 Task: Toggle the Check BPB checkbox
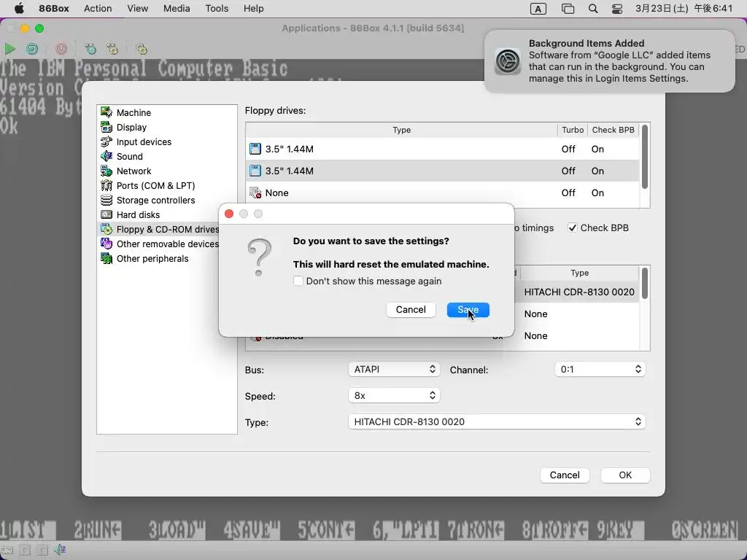pyautogui.click(x=572, y=228)
